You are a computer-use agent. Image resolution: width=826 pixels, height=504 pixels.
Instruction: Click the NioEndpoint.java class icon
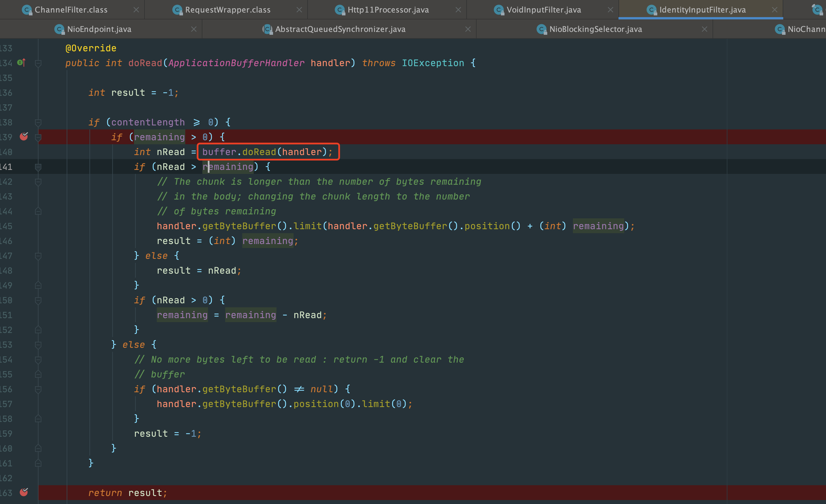point(59,30)
